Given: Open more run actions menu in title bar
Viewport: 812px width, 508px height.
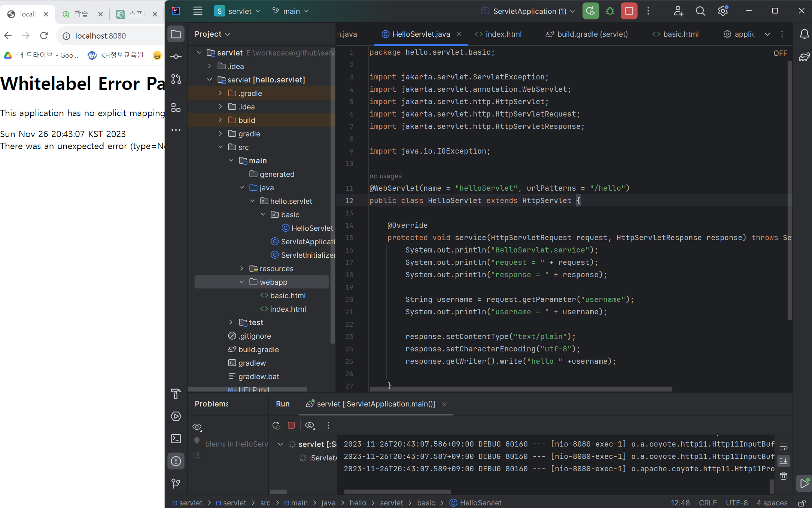Looking at the screenshot, I should point(648,11).
